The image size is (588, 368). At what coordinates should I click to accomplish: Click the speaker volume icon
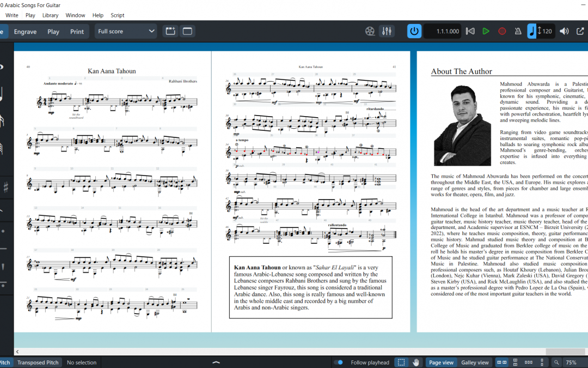[564, 31]
